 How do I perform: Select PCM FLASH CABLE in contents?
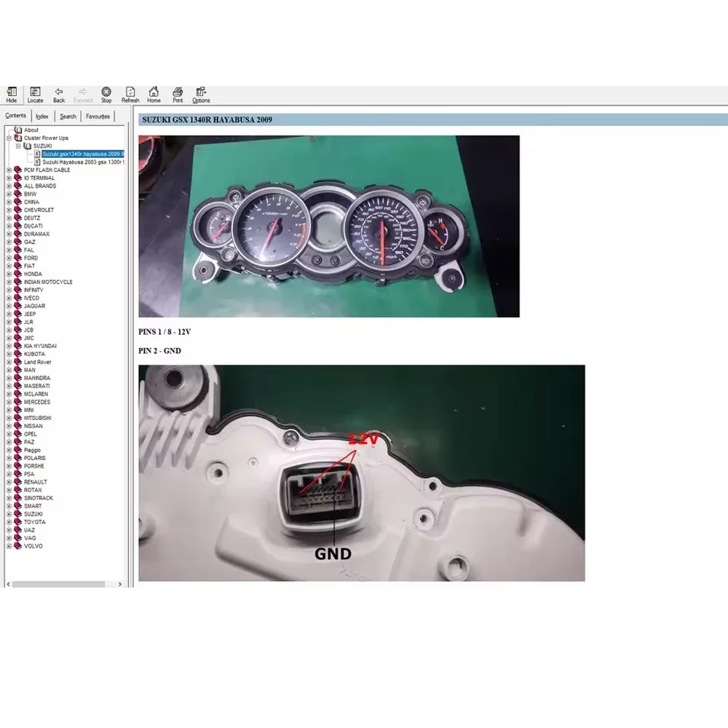pyautogui.click(x=47, y=170)
